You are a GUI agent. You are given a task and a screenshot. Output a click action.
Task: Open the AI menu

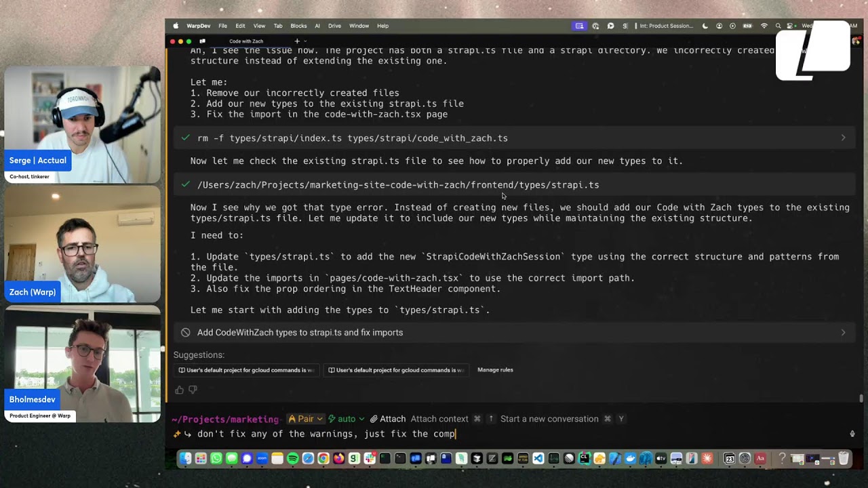click(x=317, y=26)
